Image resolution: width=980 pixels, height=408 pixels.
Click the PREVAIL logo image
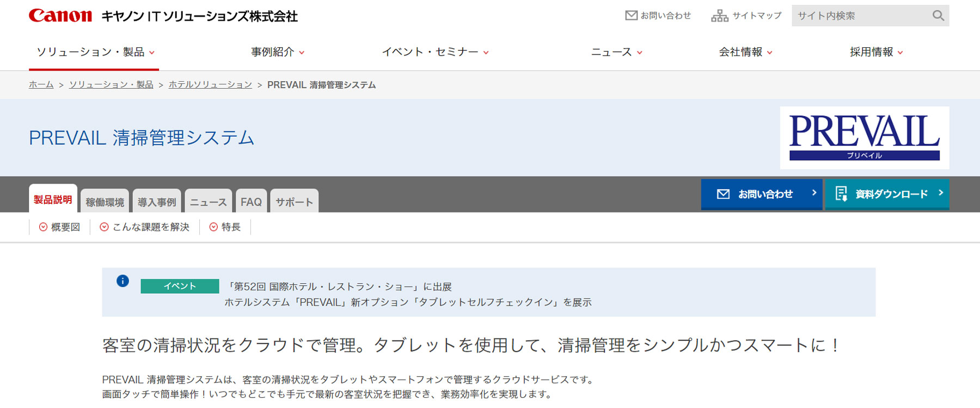(864, 137)
